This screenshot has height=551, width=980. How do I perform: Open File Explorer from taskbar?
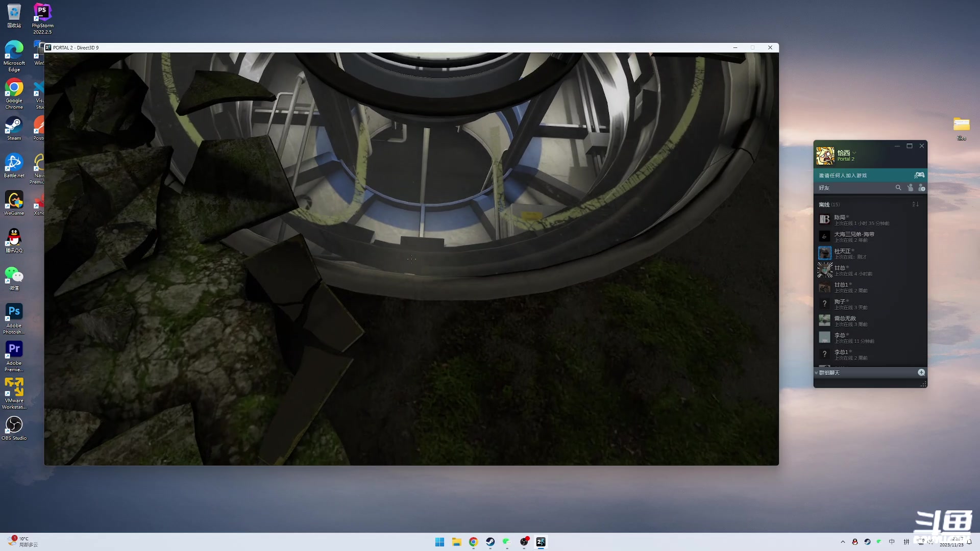click(456, 542)
